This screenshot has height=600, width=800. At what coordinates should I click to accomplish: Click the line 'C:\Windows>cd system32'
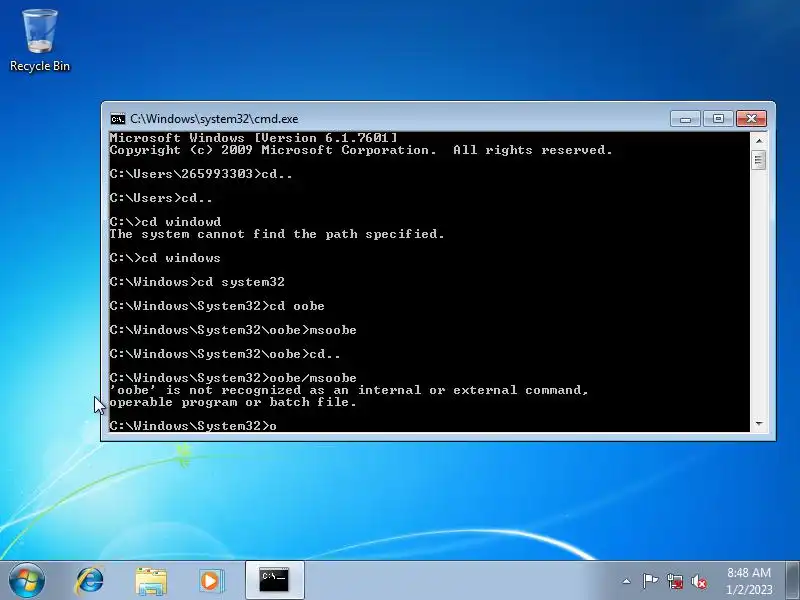point(197,282)
